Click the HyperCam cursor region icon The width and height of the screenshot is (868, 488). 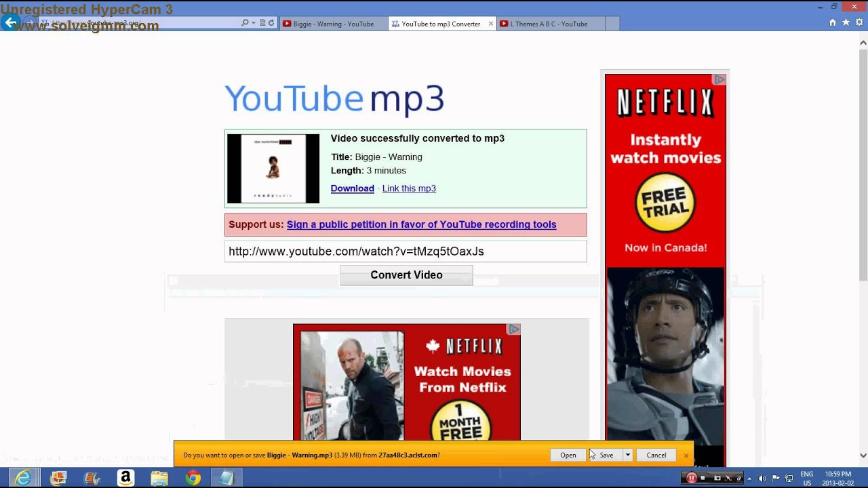coord(728,479)
